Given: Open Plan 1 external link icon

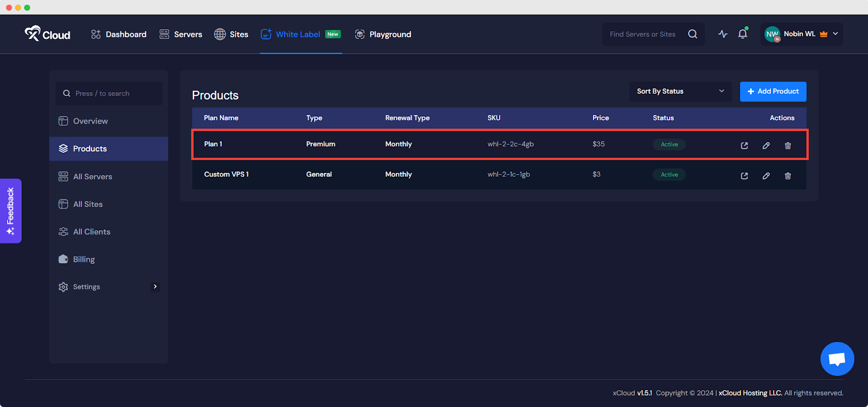Looking at the screenshot, I should pos(744,145).
